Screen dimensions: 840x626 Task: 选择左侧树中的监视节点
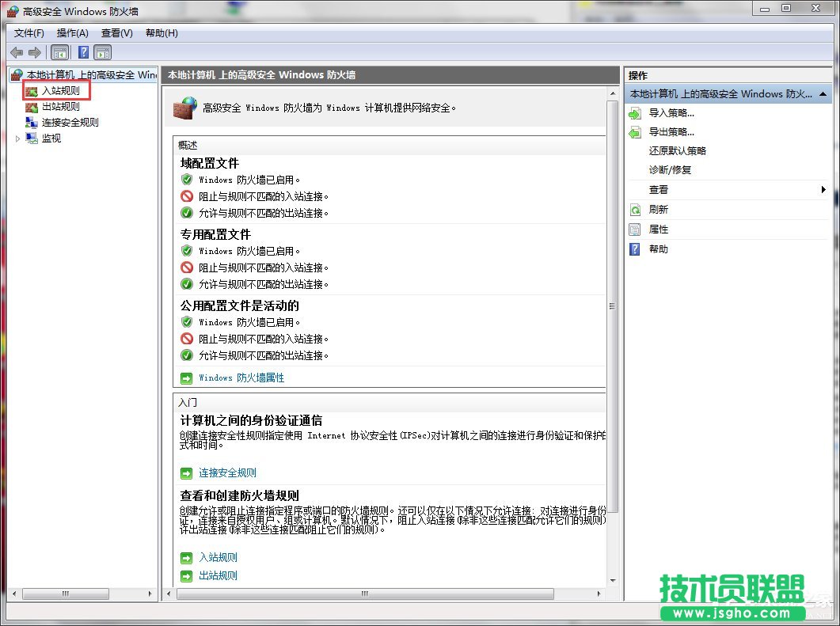coord(51,138)
